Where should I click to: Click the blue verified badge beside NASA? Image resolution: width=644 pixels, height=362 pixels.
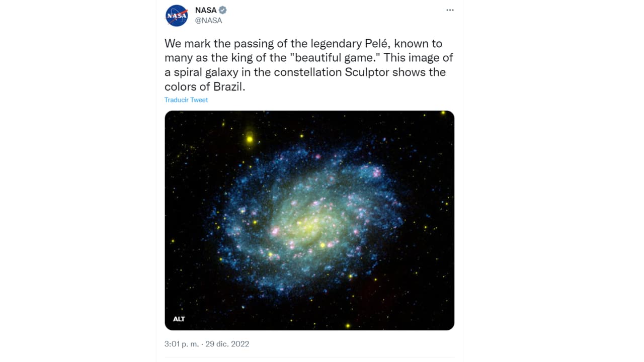pyautogui.click(x=222, y=10)
